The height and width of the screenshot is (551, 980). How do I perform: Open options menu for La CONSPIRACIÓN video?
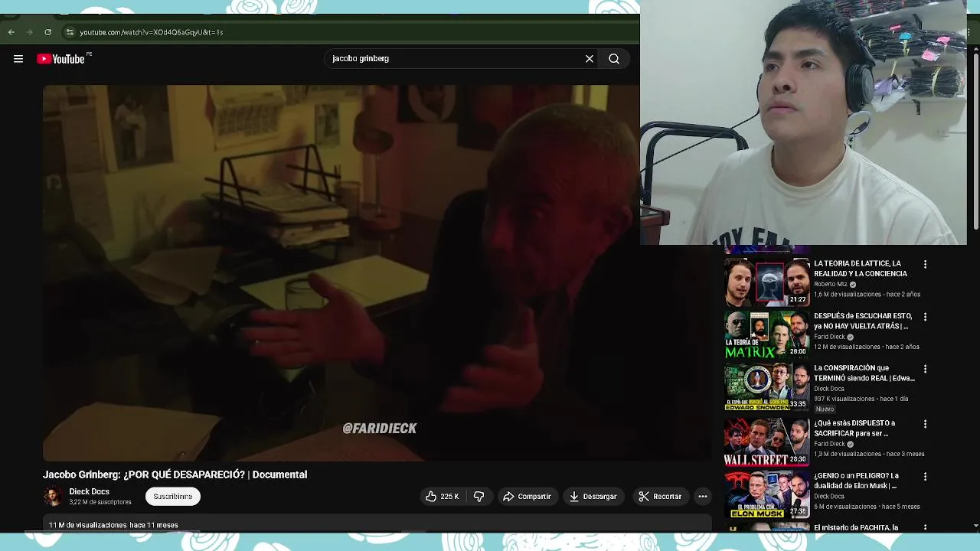(x=925, y=369)
